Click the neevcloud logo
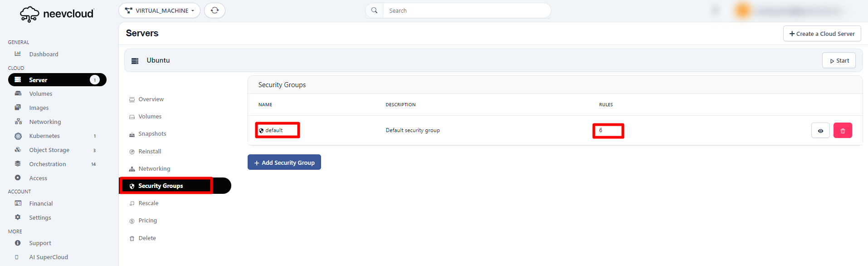 pos(57,14)
